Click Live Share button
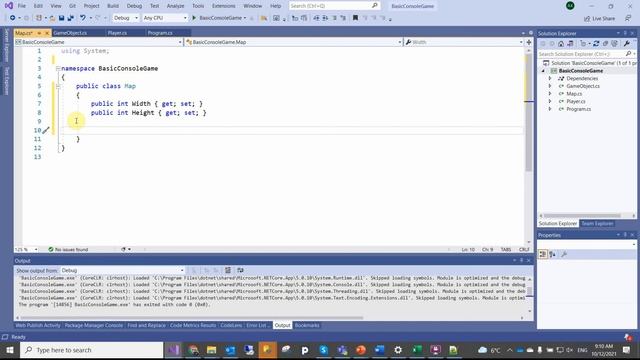This screenshot has width=640, height=360. (599, 18)
